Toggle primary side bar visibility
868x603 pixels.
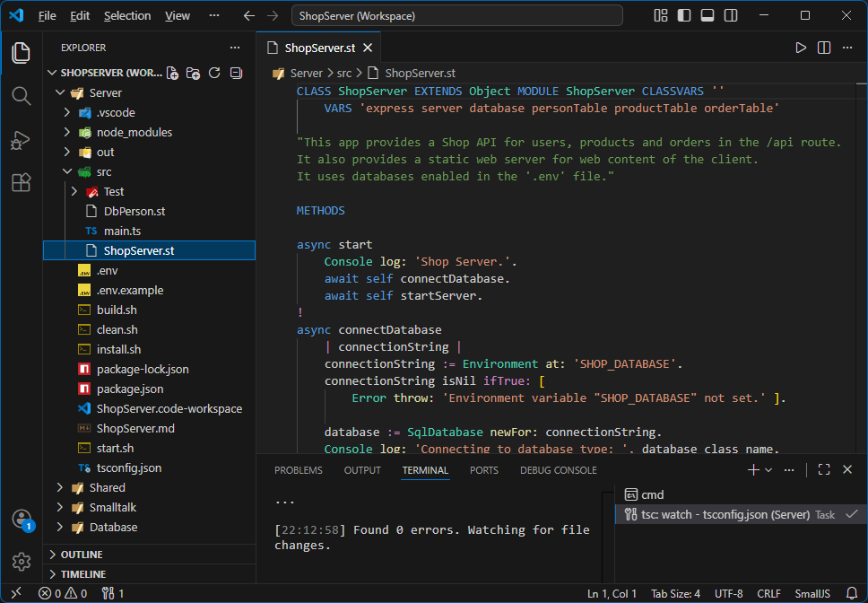pyautogui.click(x=684, y=15)
